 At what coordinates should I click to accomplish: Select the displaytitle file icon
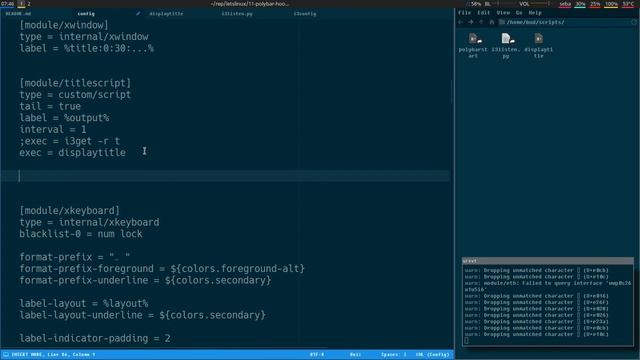point(539,39)
